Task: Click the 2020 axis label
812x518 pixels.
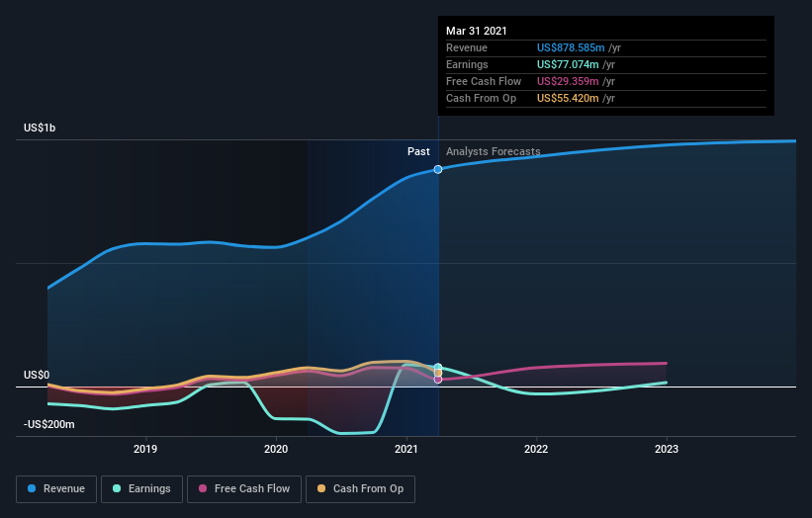Action: pyautogui.click(x=276, y=449)
